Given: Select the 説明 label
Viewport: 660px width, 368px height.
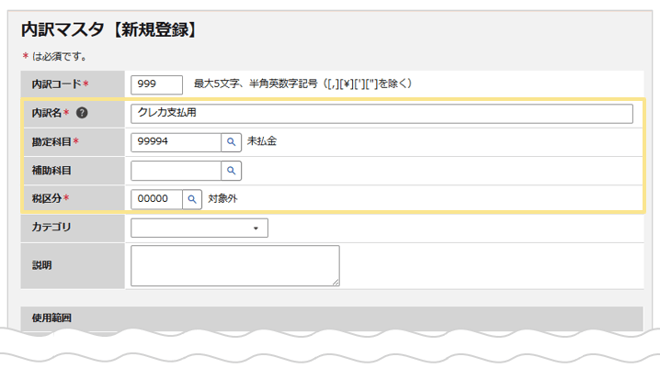Looking at the screenshot, I should [42, 265].
